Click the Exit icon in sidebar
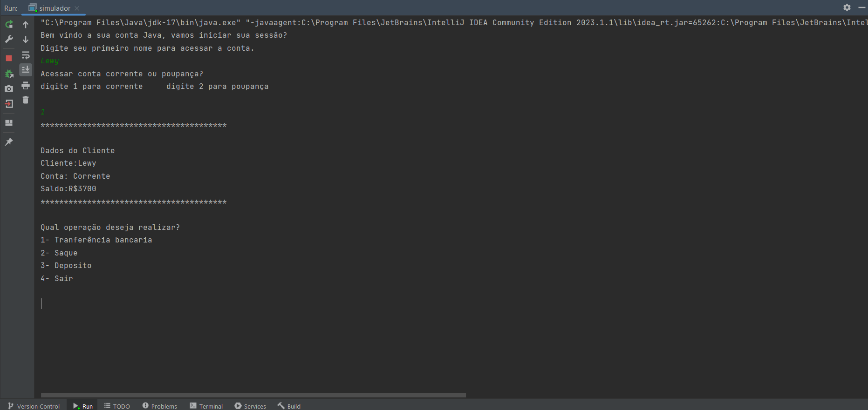The width and height of the screenshot is (868, 410). tap(9, 104)
